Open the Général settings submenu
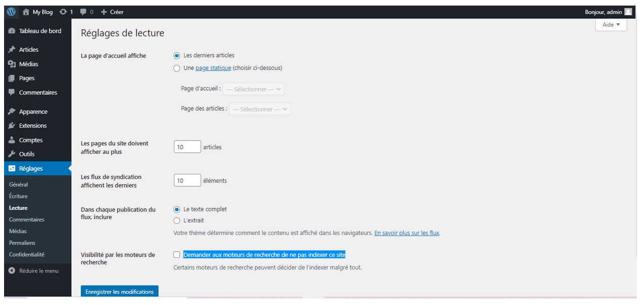The image size is (644, 305). [x=18, y=184]
